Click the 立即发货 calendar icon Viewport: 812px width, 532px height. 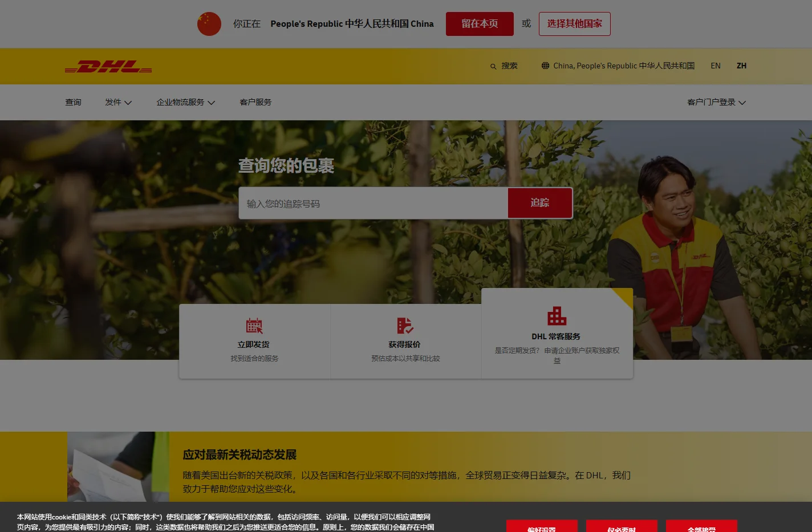[x=254, y=326]
